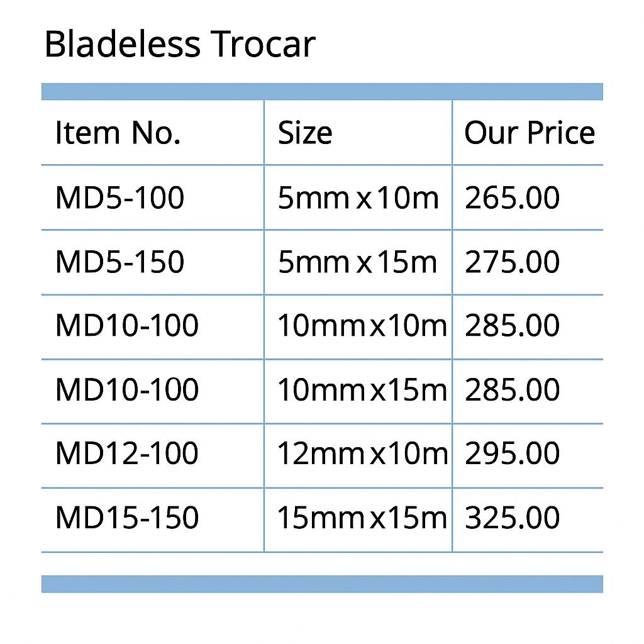644x644 pixels.
Task: Select the 12mm x 10m size
Action: click(x=362, y=454)
